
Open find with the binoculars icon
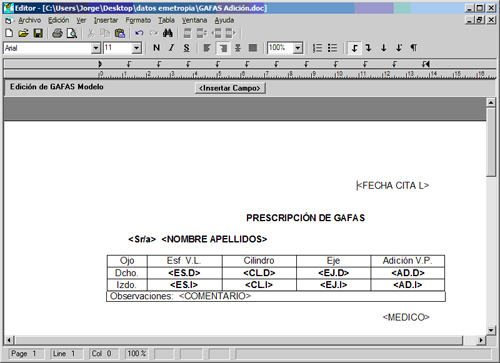point(168,33)
